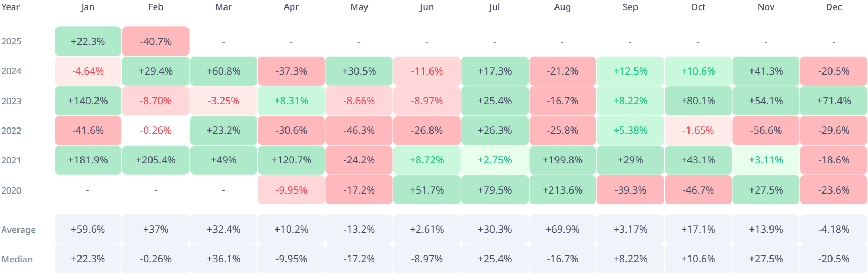Select the March 2024 +60.8% cell

click(223, 71)
